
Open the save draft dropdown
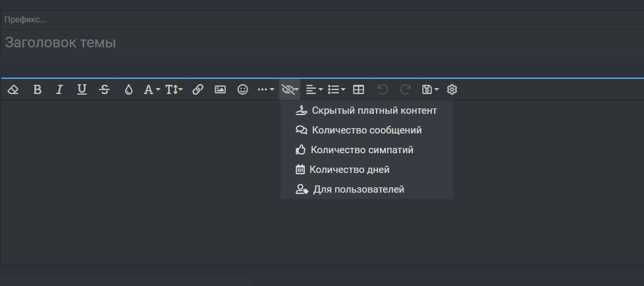[x=430, y=89]
